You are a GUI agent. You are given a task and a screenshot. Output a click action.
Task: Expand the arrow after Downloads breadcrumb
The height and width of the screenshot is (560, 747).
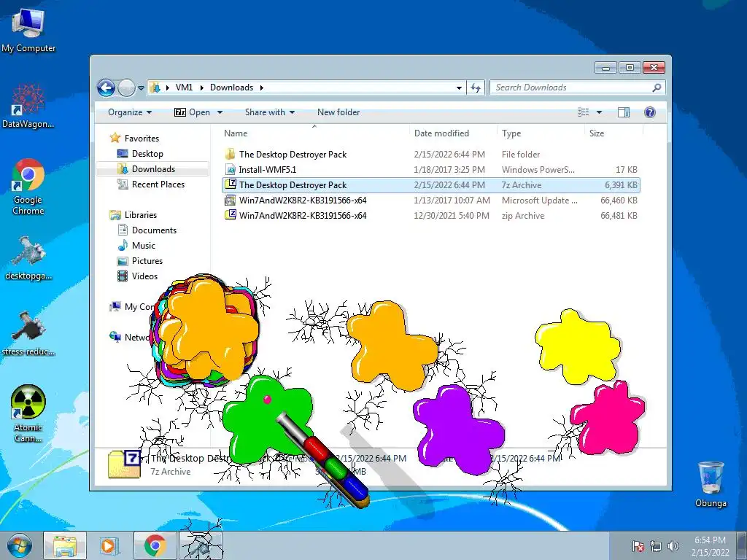[x=262, y=87]
